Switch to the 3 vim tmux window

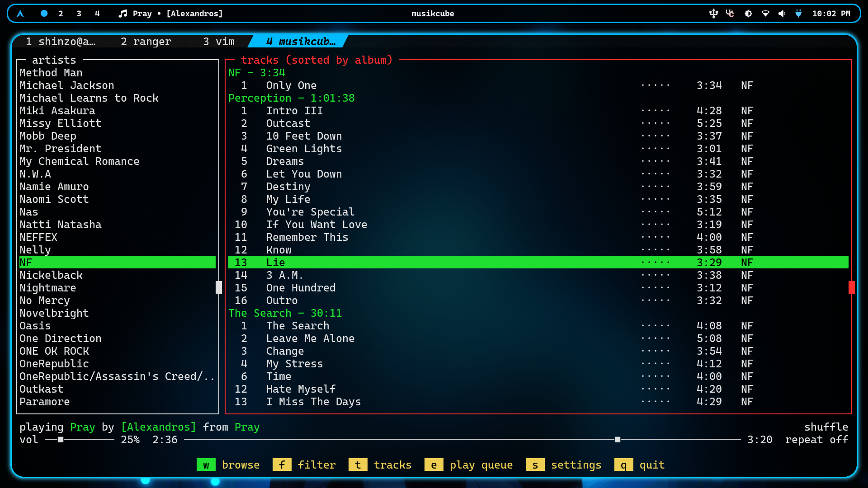(218, 42)
